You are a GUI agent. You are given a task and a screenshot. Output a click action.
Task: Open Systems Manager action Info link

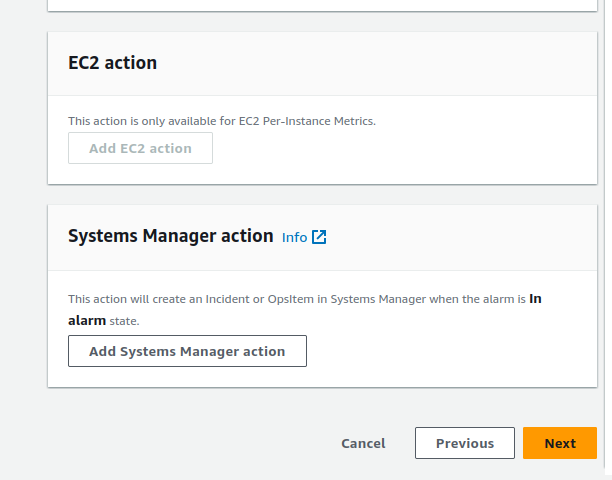(294, 237)
